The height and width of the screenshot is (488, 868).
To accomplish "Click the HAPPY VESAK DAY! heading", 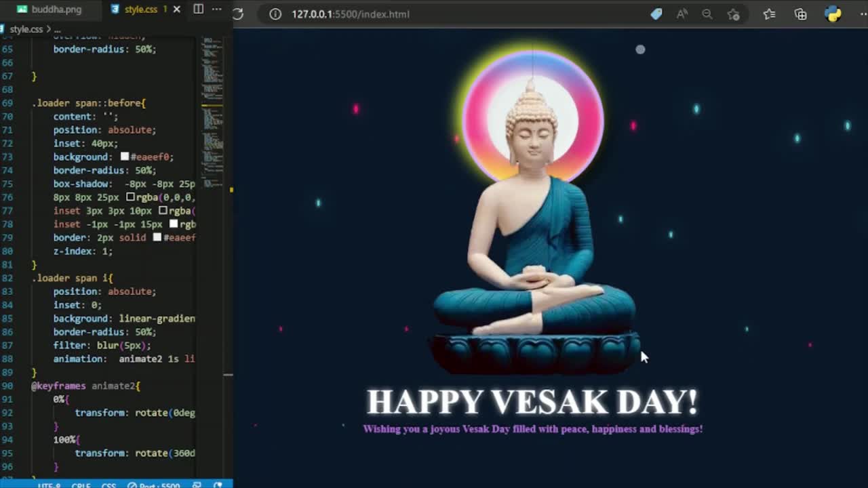I will 532,401.
